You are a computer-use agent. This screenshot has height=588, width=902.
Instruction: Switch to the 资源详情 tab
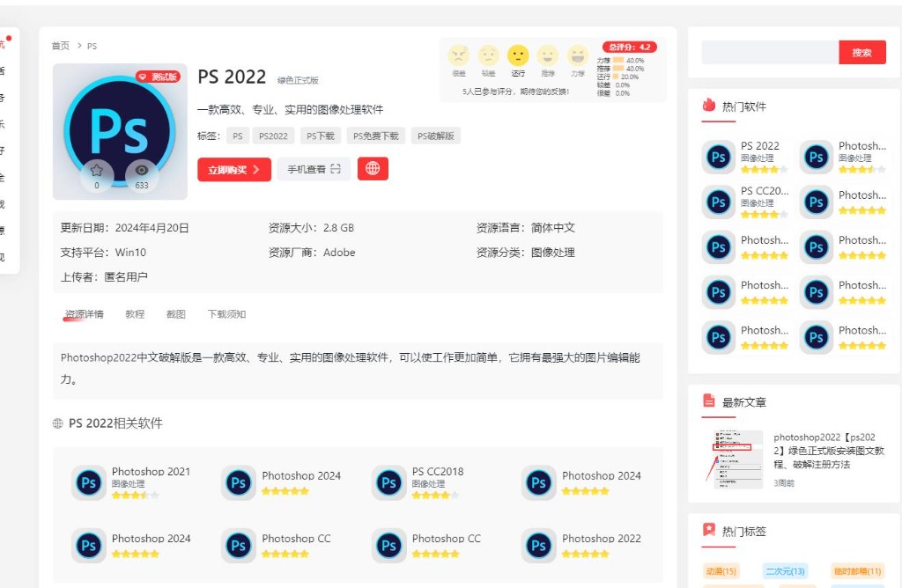coord(84,314)
